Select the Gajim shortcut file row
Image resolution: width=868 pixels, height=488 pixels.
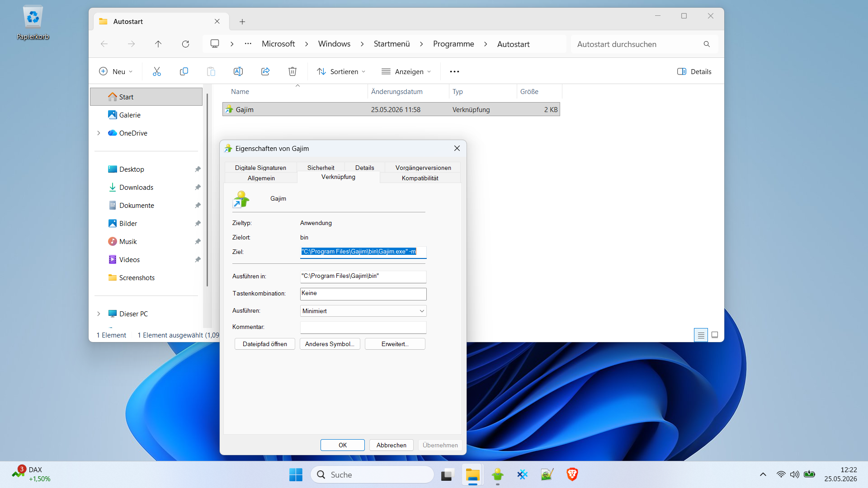[x=391, y=109]
